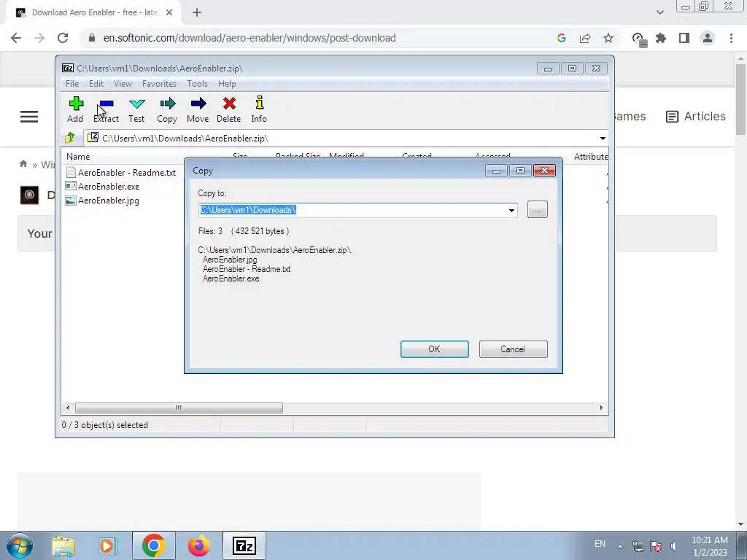Open the Tools menu

(x=197, y=84)
